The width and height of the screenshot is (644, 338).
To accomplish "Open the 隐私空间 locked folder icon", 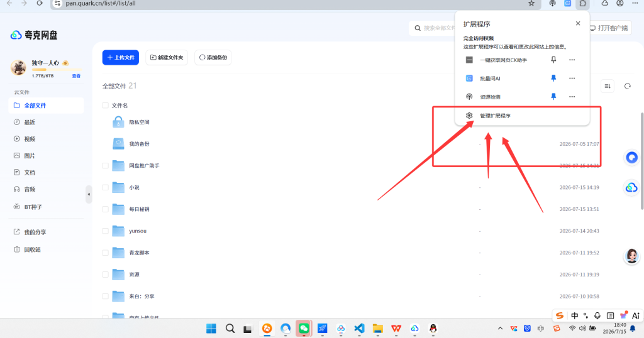I will (118, 122).
